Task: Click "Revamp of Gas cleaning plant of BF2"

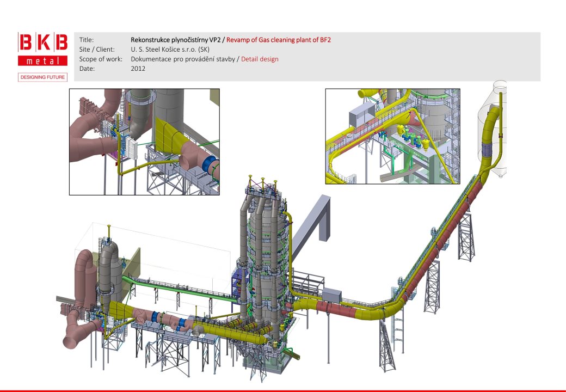Action: coord(279,40)
